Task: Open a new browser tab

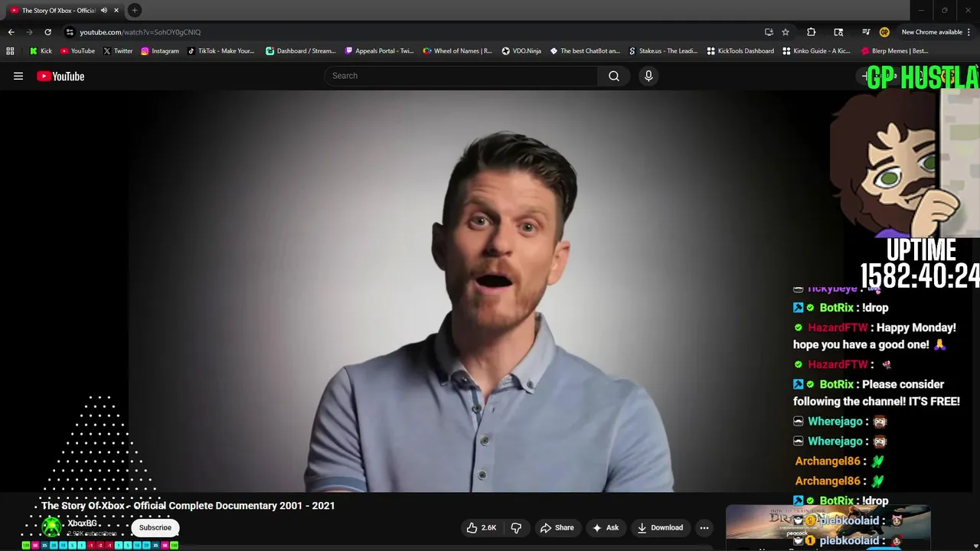Action: tap(134, 10)
